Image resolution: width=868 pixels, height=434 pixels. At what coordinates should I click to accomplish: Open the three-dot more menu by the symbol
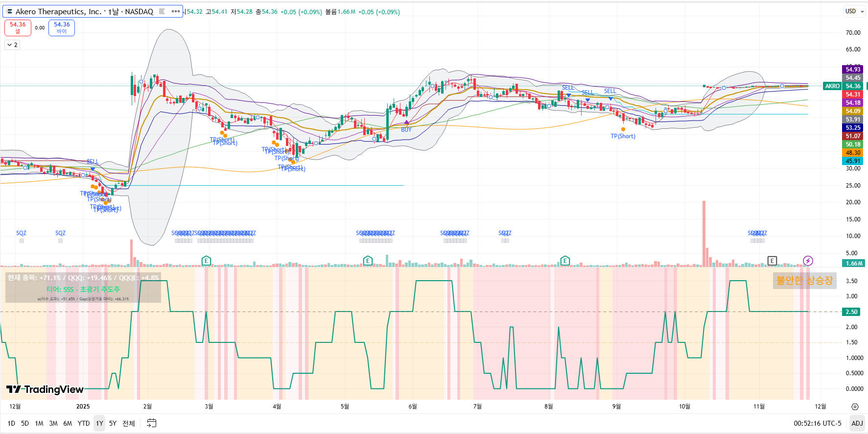(176, 11)
